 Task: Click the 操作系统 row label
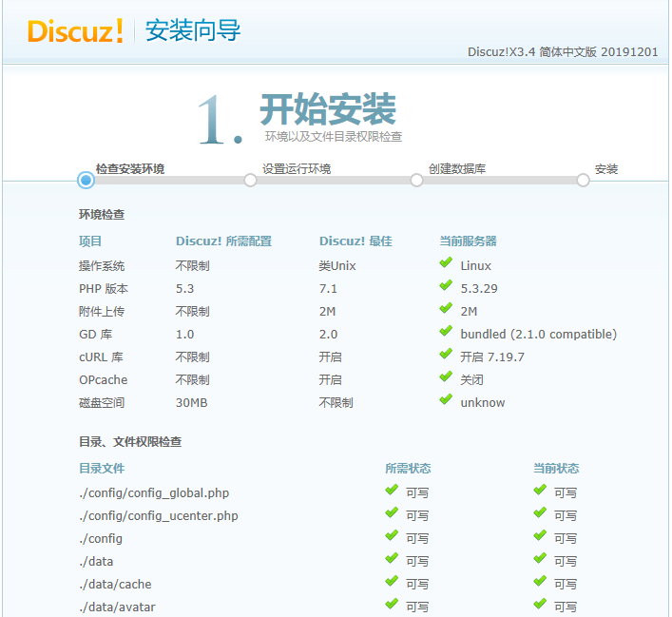102,266
